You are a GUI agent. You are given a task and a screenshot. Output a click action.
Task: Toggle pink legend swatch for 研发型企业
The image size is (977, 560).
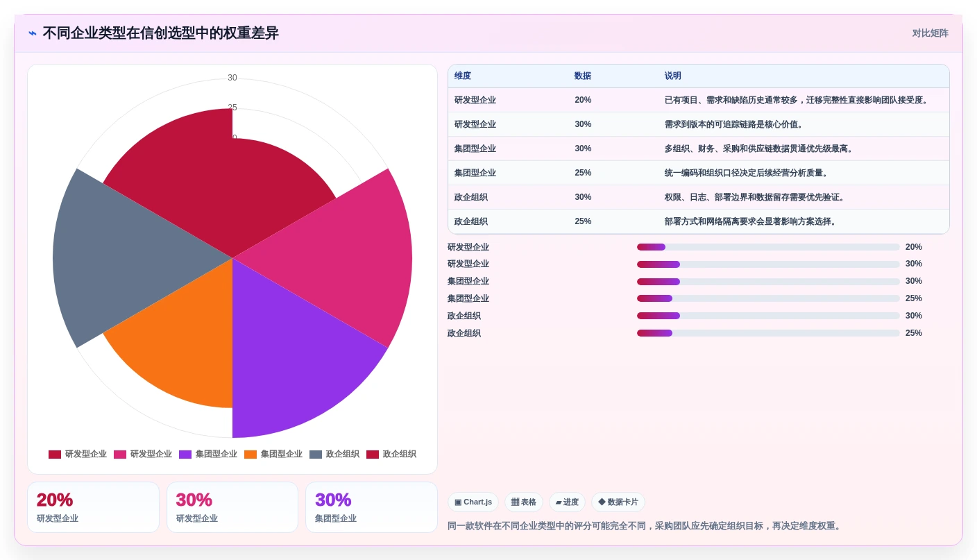(120, 455)
